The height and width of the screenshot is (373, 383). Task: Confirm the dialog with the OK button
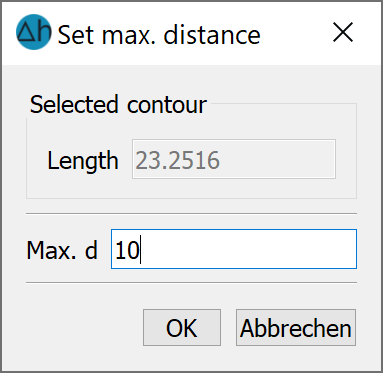click(x=182, y=327)
